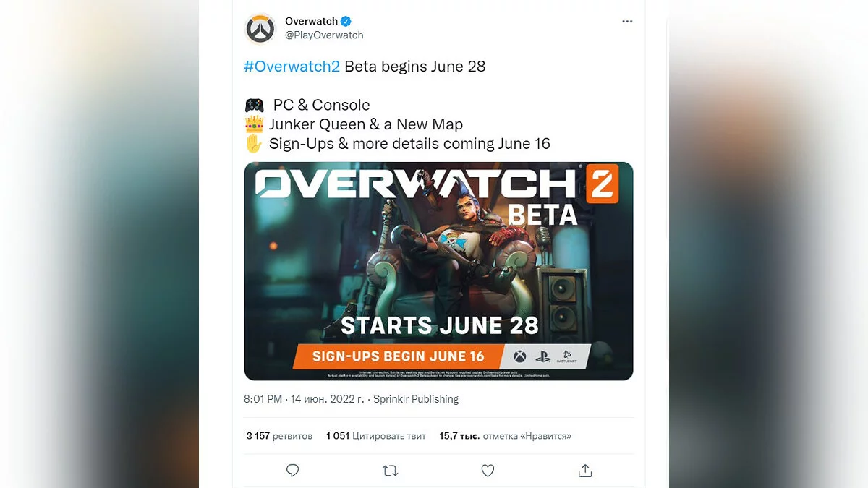The image size is (868, 488).
Task: View the 15,7 тыс. likes list
Action: (x=506, y=436)
